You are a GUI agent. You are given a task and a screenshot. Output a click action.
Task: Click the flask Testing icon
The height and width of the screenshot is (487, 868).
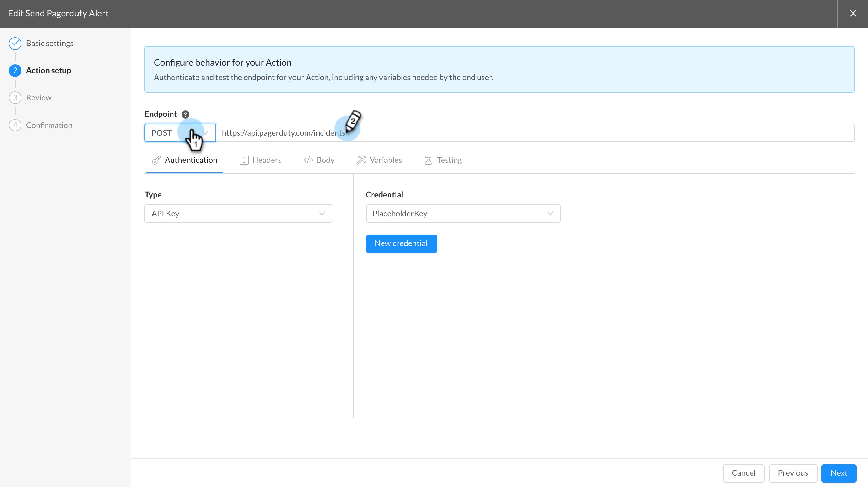[428, 160]
